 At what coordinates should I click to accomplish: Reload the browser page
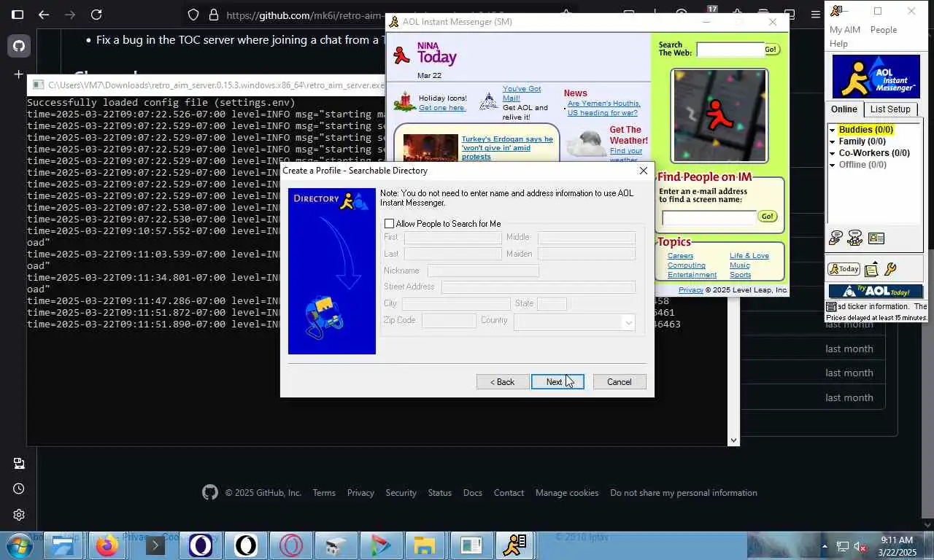coord(96,15)
